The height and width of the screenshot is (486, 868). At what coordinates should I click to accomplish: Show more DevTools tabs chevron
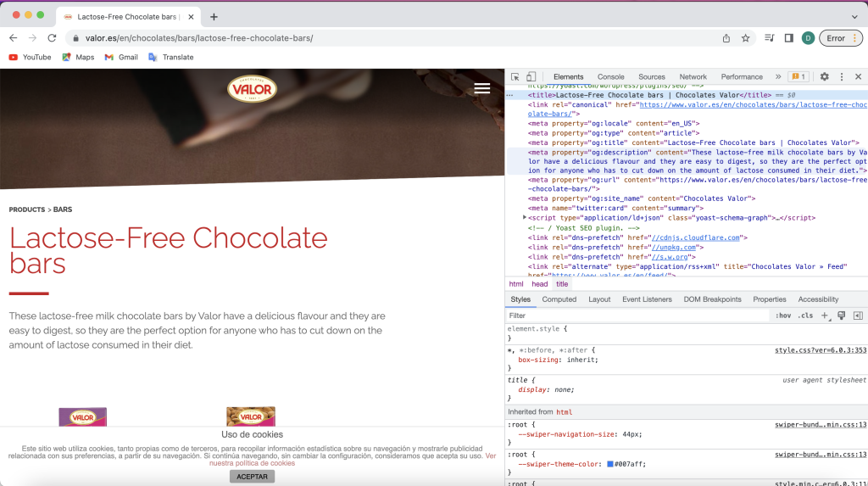click(x=778, y=77)
